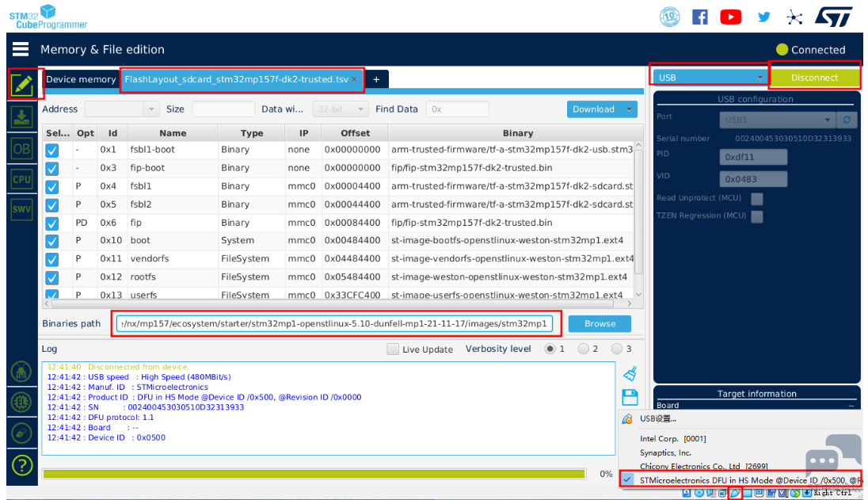Open the Option Bytes OB panel
Screen dimensions: 868x500
pyautogui.click(x=21, y=148)
